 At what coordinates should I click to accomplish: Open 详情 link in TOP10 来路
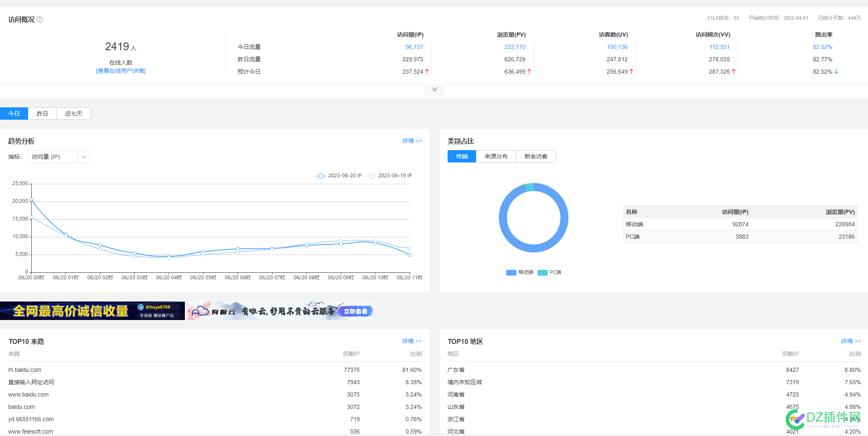coord(412,341)
